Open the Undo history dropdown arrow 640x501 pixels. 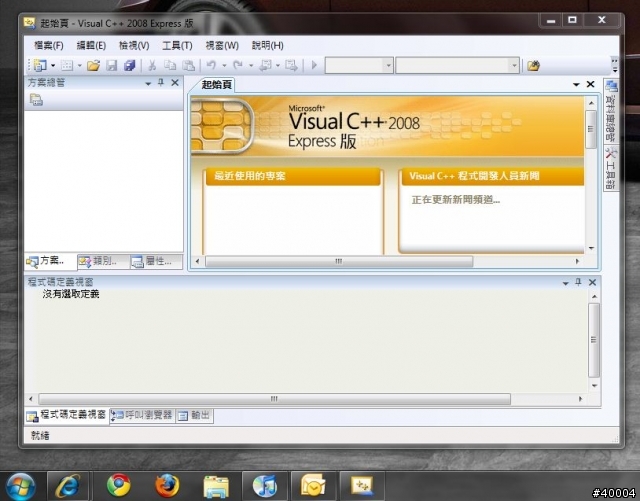224,65
